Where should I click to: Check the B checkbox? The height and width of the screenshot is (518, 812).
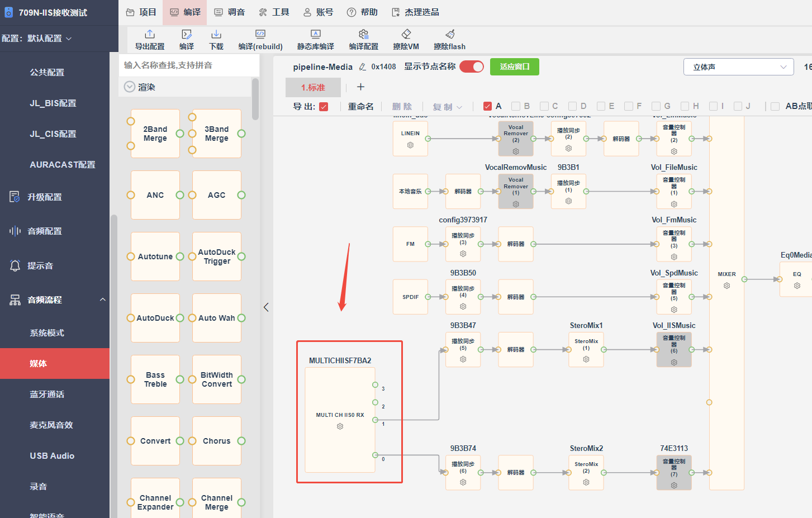pyautogui.click(x=516, y=106)
